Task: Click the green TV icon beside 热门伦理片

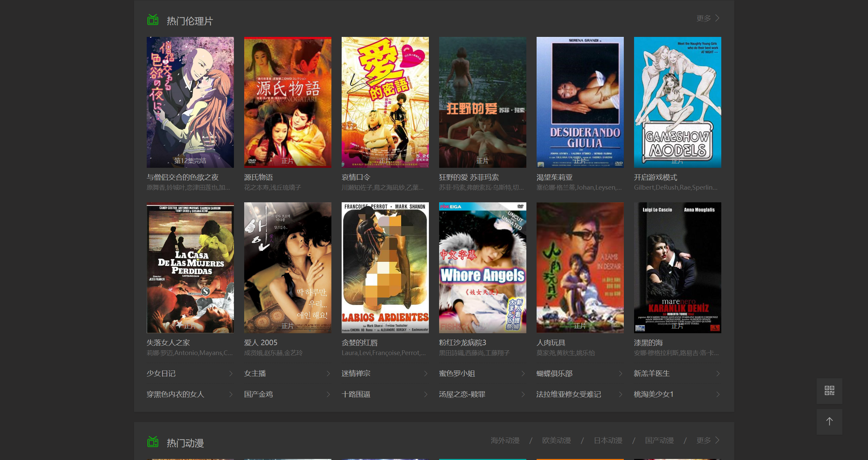Action: point(153,20)
